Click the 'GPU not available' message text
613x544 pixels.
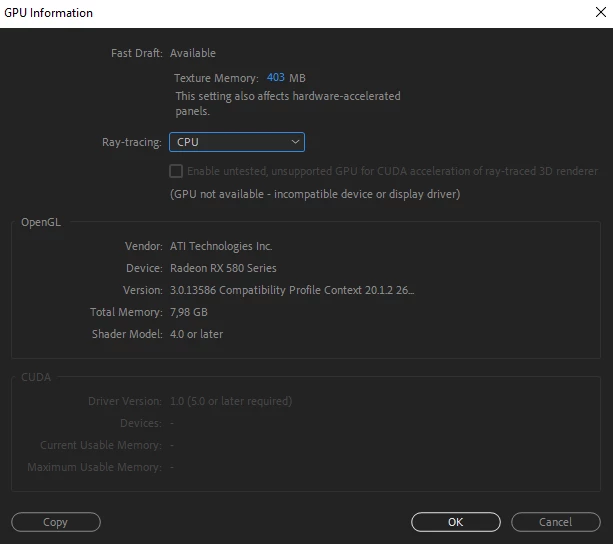pos(315,194)
